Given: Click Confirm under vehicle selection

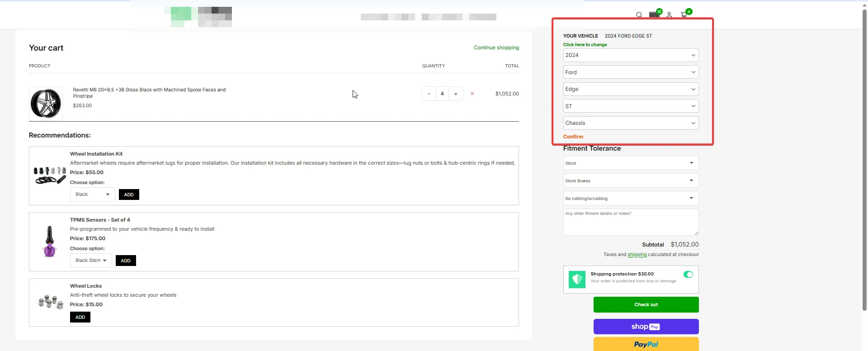Looking at the screenshot, I should [573, 137].
